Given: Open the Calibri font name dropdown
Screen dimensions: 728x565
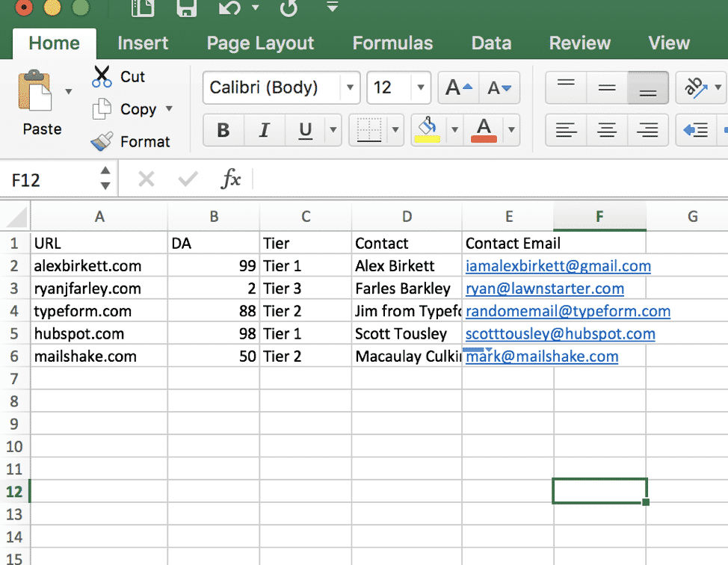Looking at the screenshot, I should [x=350, y=87].
